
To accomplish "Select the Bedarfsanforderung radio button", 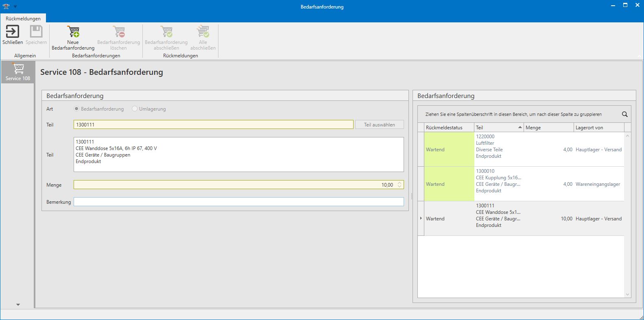I will 76,109.
